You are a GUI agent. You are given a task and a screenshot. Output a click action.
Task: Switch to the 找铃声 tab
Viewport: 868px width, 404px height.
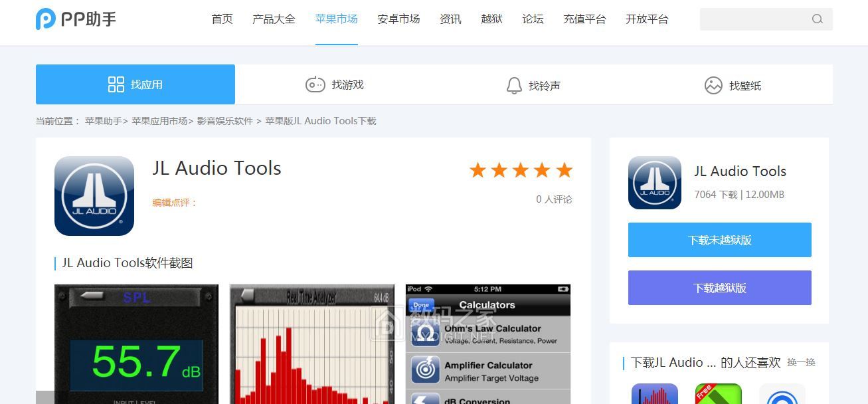534,84
